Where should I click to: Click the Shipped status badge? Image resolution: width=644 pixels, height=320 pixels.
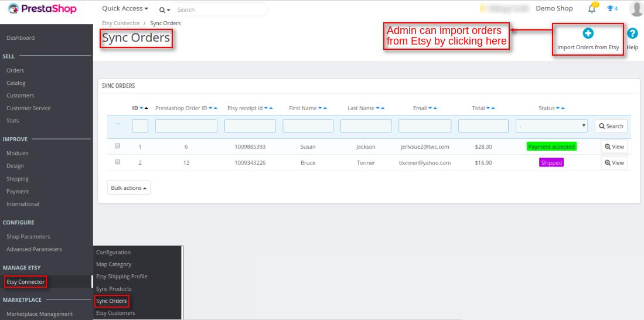pyautogui.click(x=551, y=163)
